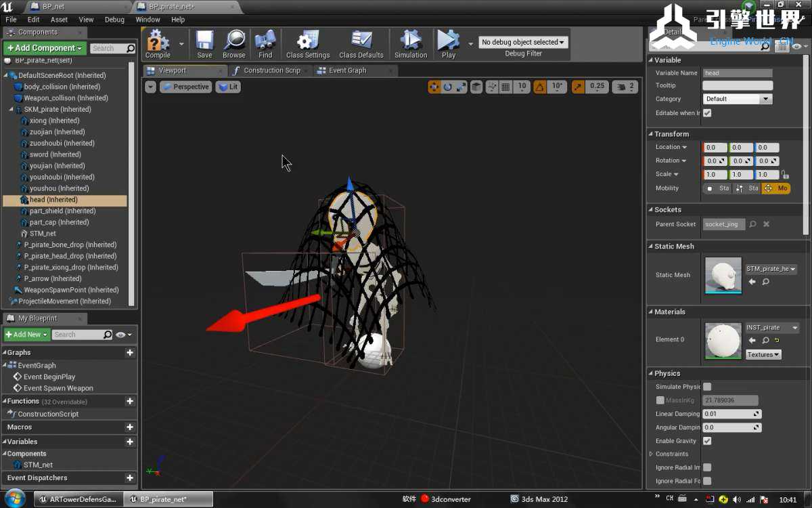Start Simulation from the toolbar

[411, 42]
